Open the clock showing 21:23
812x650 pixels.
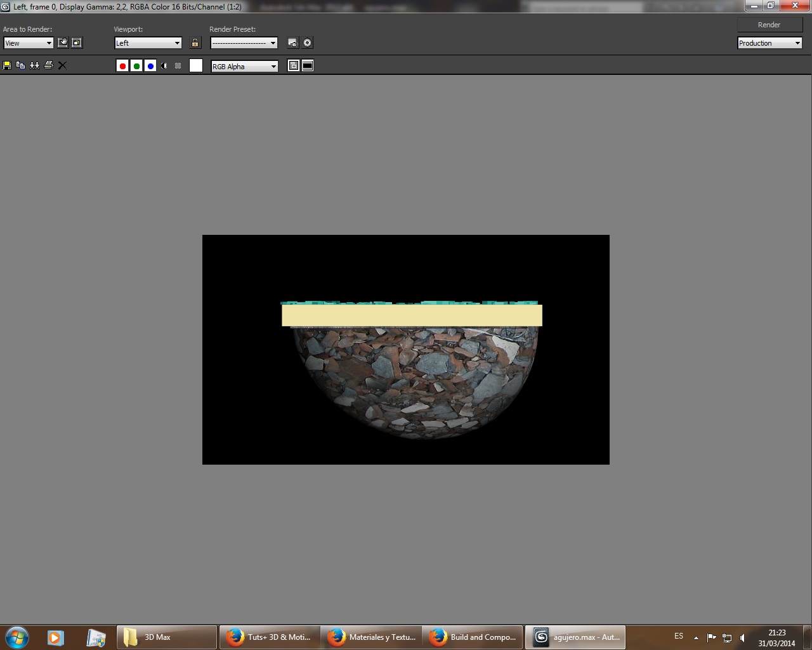coord(777,637)
